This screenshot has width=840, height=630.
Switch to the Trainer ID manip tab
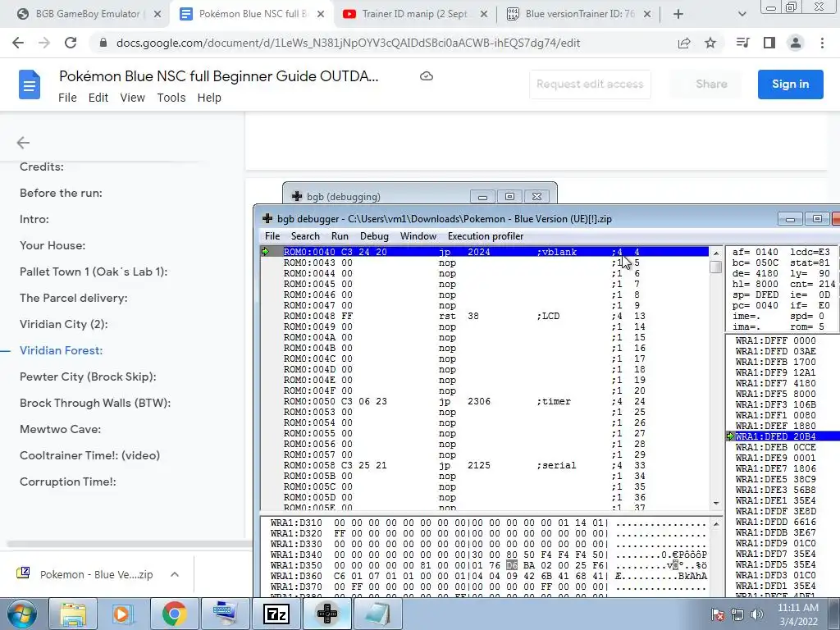414,14
